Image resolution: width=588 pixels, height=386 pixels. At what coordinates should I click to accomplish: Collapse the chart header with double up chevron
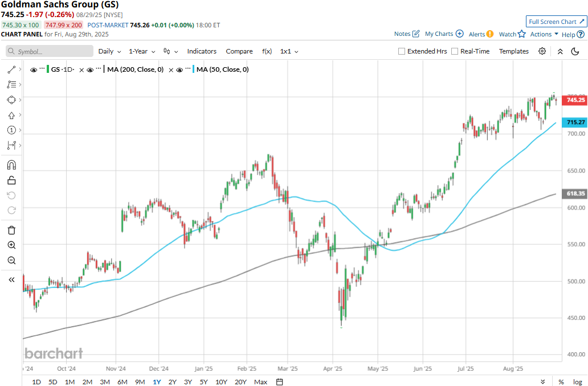(560, 51)
